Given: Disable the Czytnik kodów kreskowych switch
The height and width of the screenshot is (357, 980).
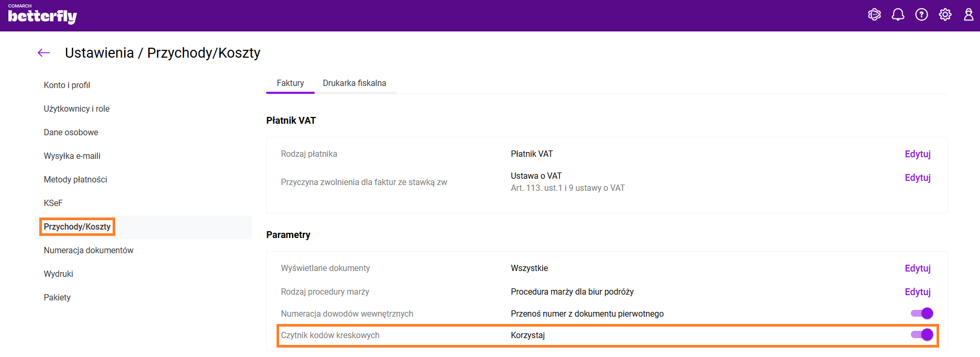Looking at the screenshot, I should (921, 335).
